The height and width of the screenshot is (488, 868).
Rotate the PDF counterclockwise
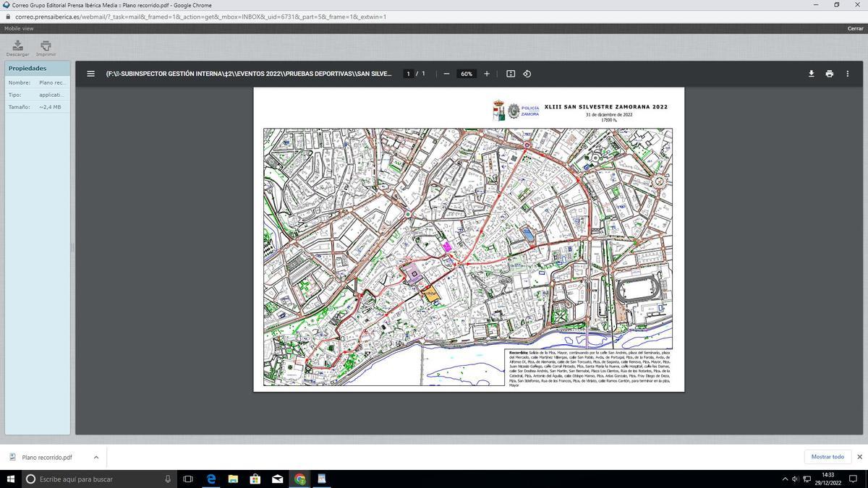click(x=527, y=74)
